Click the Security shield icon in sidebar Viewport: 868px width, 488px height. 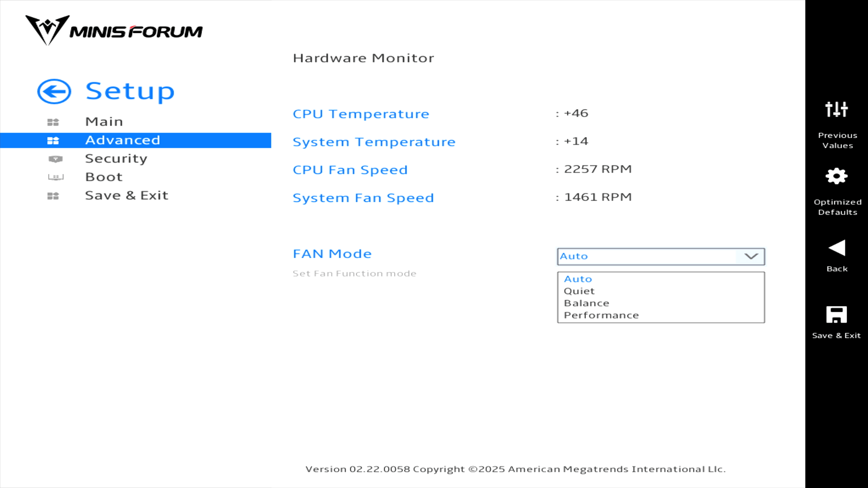55,159
